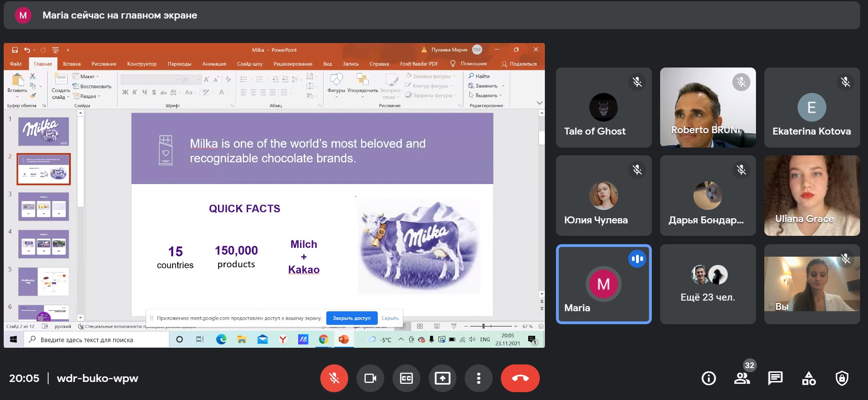The height and width of the screenshot is (400, 868).
Task: Start slideshow from quick access toolbar
Action: 56,50
